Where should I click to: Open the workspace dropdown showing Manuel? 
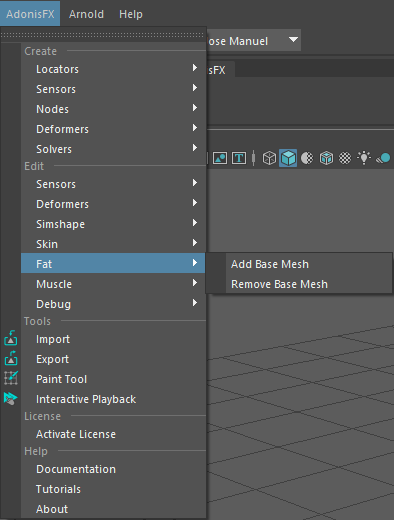pos(254,40)
